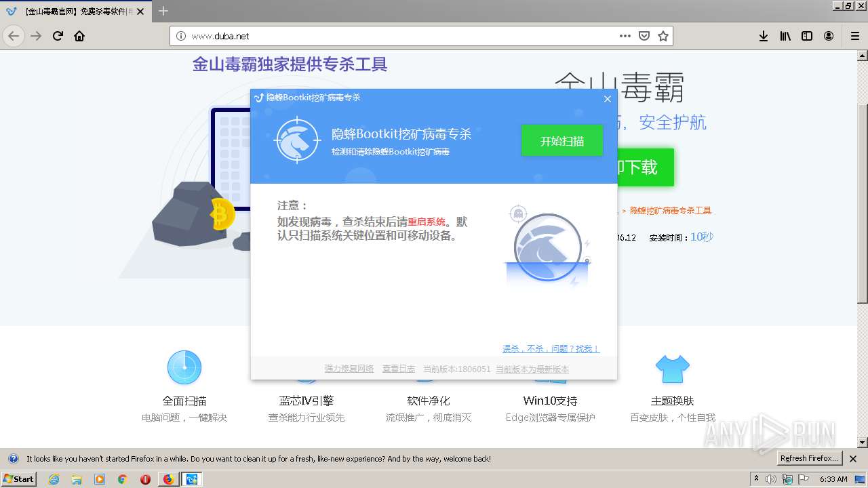Open the media player taskbar icon

point(100,479)
